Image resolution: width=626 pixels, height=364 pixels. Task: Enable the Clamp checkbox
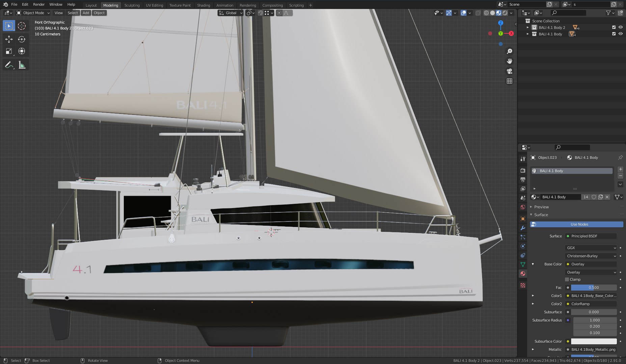567,279
